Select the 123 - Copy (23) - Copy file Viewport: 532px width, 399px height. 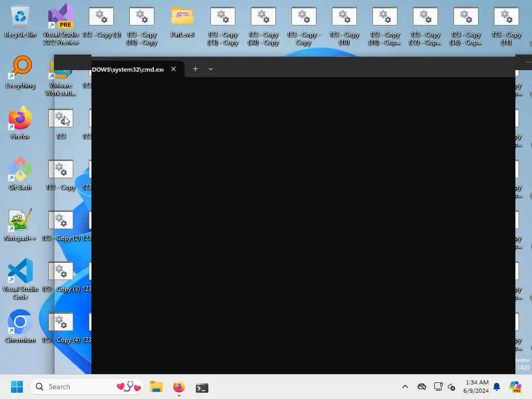(x=223, y=26)
